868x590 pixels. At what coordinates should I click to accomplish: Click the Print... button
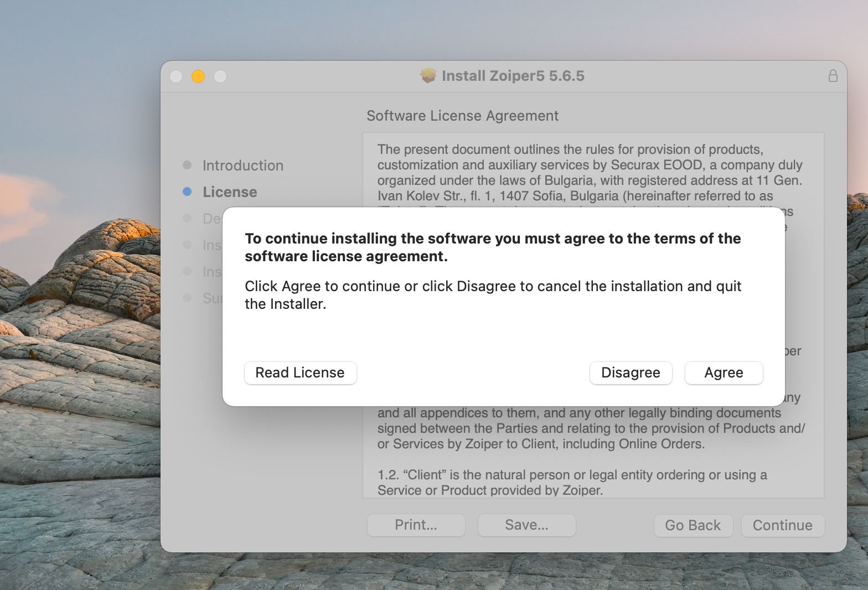[416, 525]
